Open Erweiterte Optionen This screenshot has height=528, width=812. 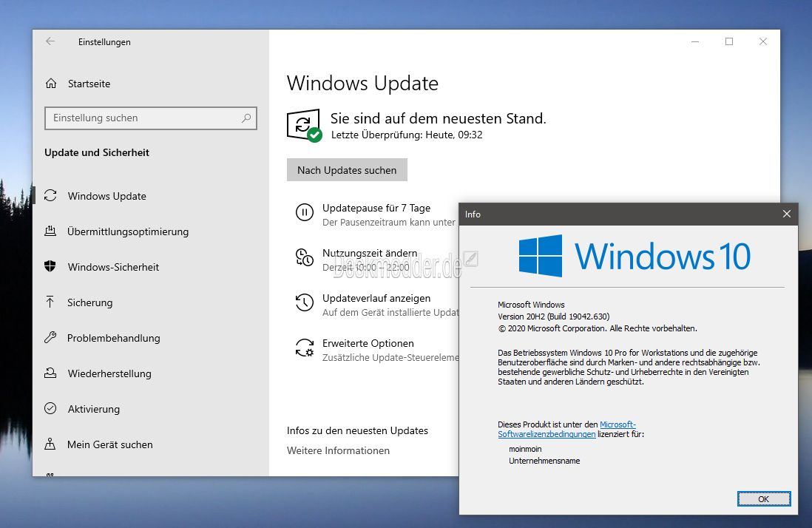coord(368,344)
